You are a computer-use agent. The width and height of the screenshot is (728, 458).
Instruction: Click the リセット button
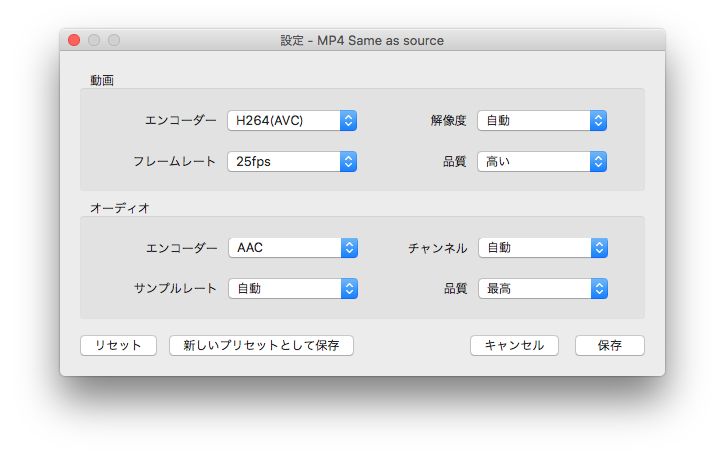(118, 346)
